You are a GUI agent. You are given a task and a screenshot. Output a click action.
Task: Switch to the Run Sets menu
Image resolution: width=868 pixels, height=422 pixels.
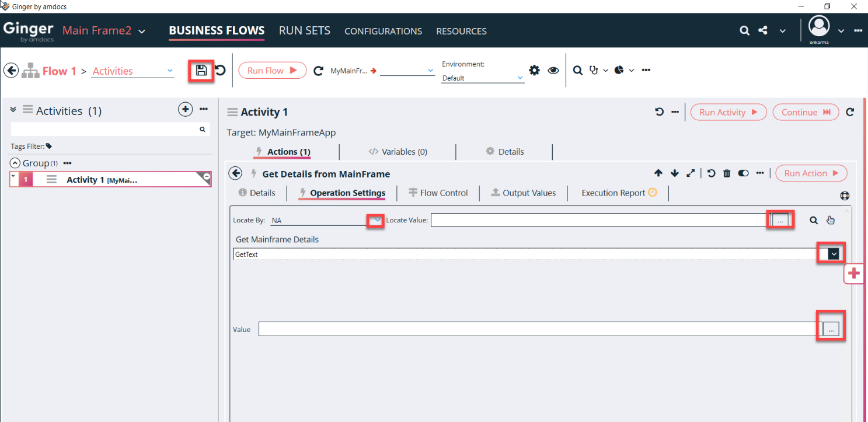coord(304,30)
